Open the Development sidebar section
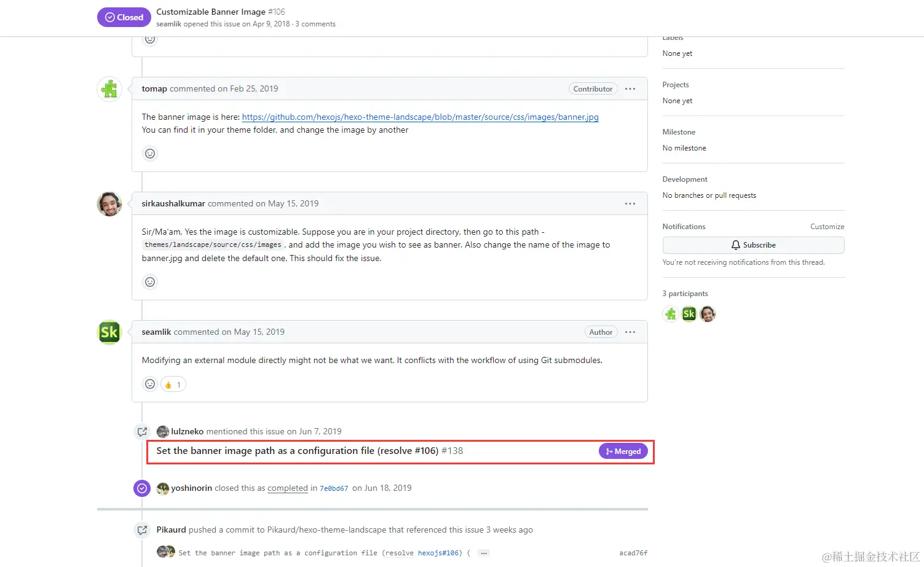This screenshot has height=567, width=924. click(685, 179)
